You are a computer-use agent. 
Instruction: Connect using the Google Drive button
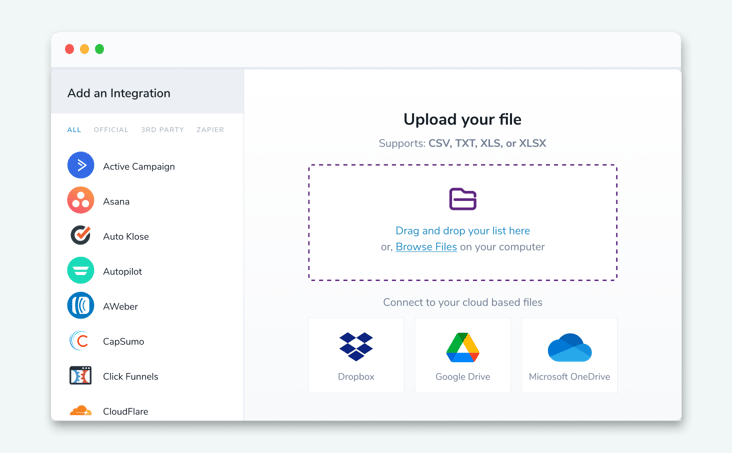(x=463, y=356)
